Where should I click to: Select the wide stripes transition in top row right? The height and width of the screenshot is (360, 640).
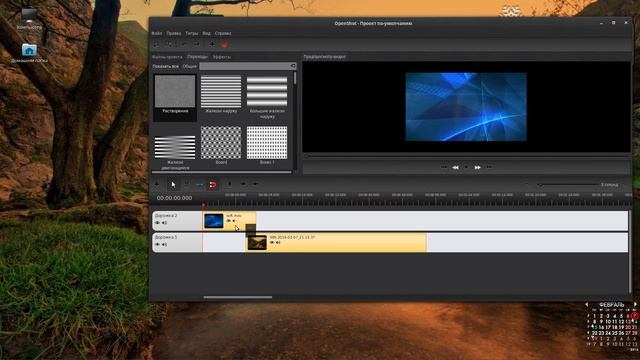pyautogui.click(x=267, y=91)
